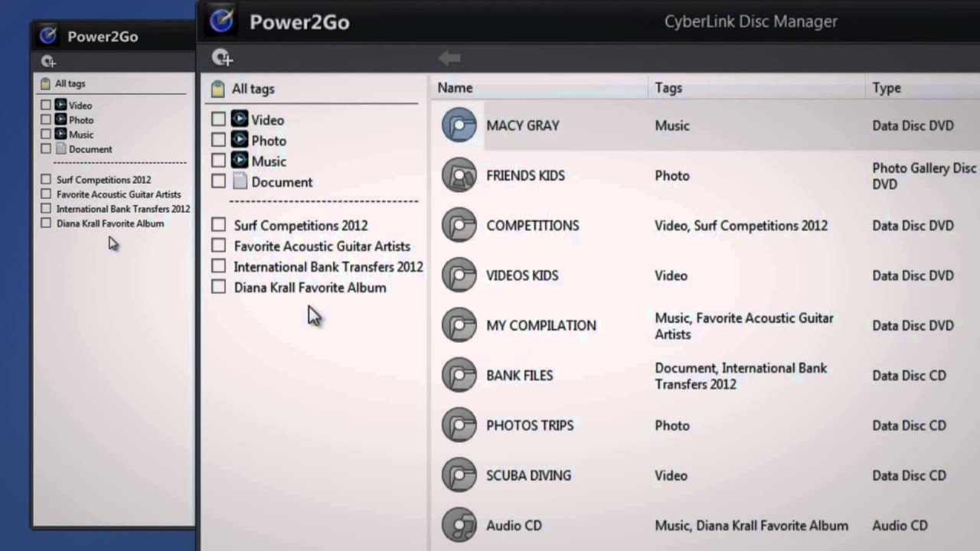Image resolution: width=980 pixels, height=551 pixels.
Task: Check the Document tag in front window
Action: [219, 181]
